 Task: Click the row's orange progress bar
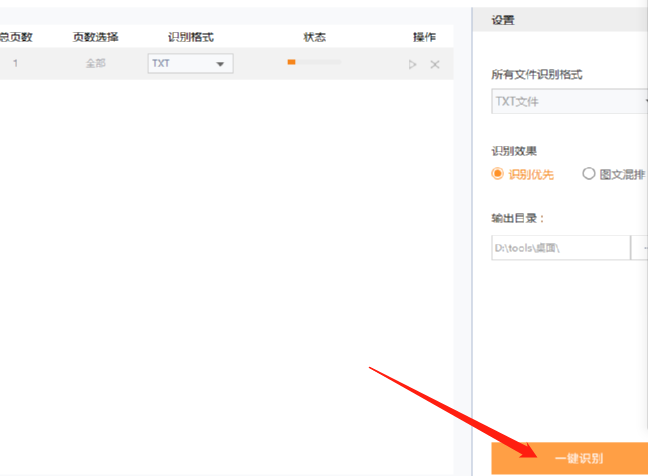point(314,62)
